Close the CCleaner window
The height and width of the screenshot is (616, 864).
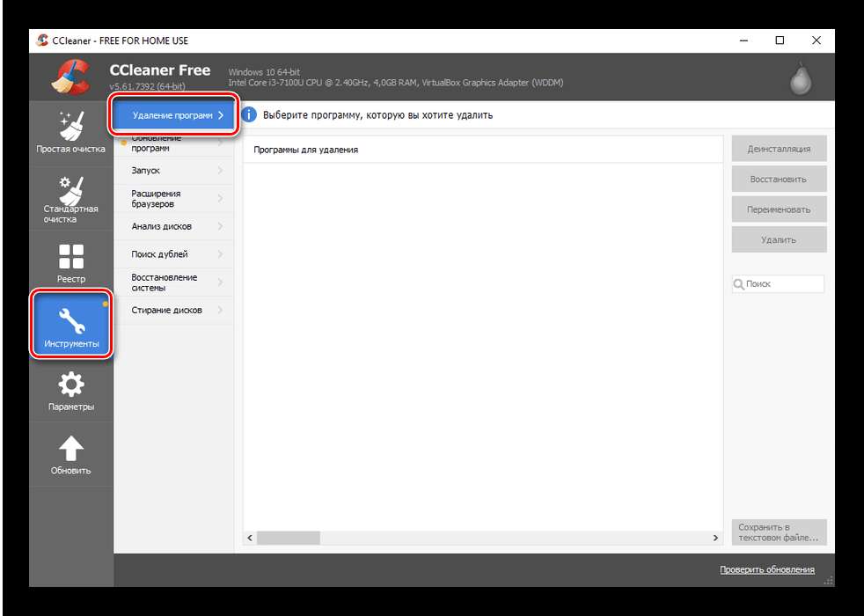[816, 40]
